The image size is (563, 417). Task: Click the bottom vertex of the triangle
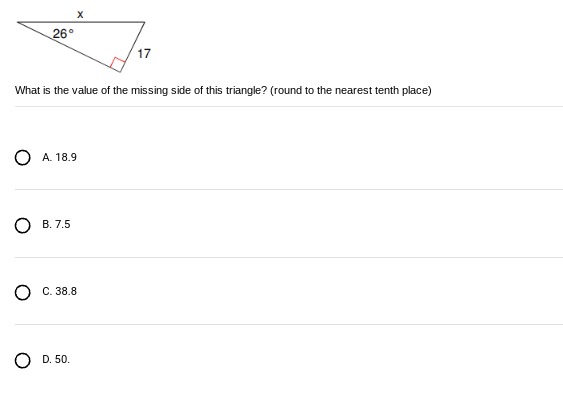click(x=120, y=72)
